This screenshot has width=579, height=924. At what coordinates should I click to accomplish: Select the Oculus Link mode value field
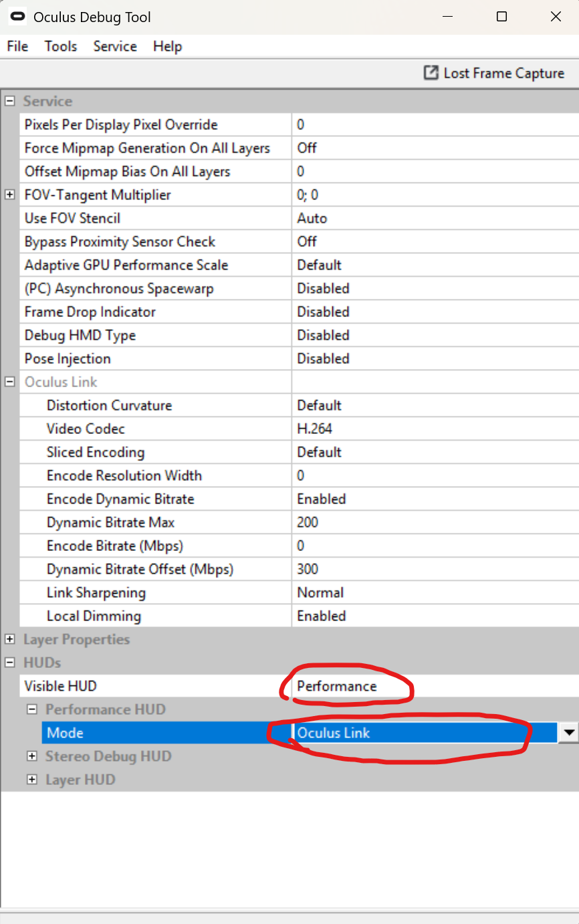coord(425,733)
